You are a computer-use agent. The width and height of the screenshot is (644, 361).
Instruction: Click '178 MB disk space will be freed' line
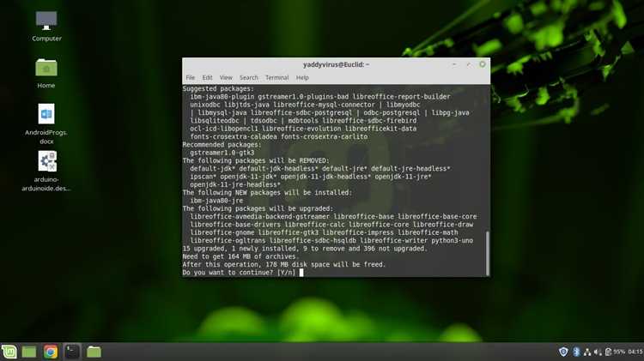pyautogui.click(x=284, y=265)
